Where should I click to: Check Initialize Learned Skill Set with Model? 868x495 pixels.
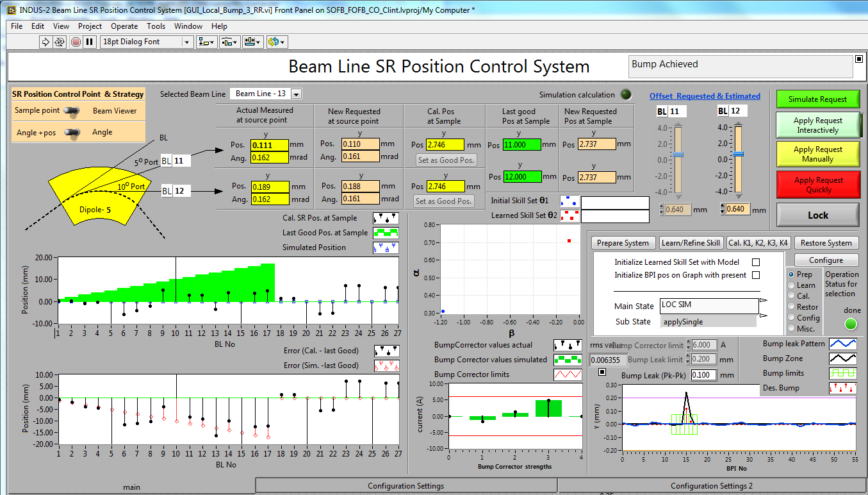[756, 262]
